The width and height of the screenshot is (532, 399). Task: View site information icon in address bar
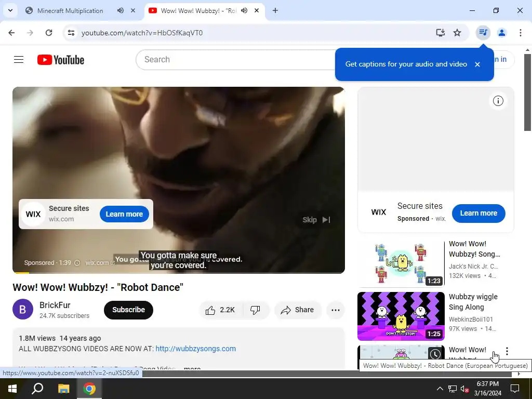coord(71,33)
